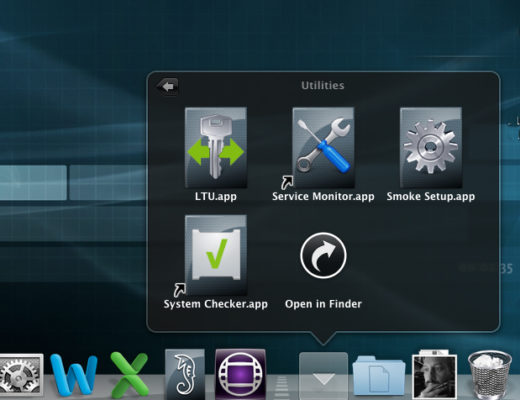Open Service Monitor.app wrench and screwdriver icon

click(323, 148)
